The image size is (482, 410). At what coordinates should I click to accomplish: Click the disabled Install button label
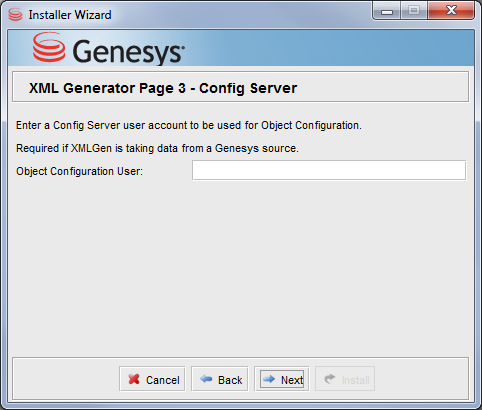[356, 380]
